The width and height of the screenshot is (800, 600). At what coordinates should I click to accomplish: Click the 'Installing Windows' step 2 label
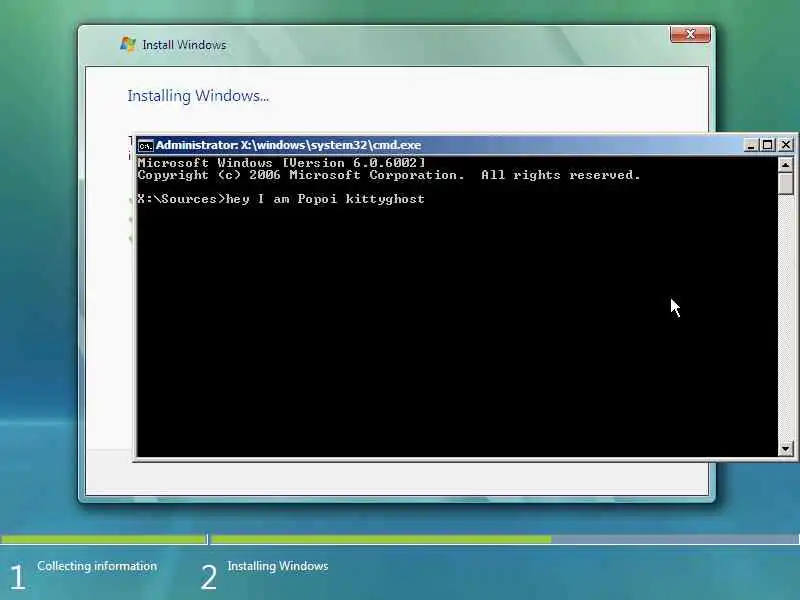tap(278, 566)
